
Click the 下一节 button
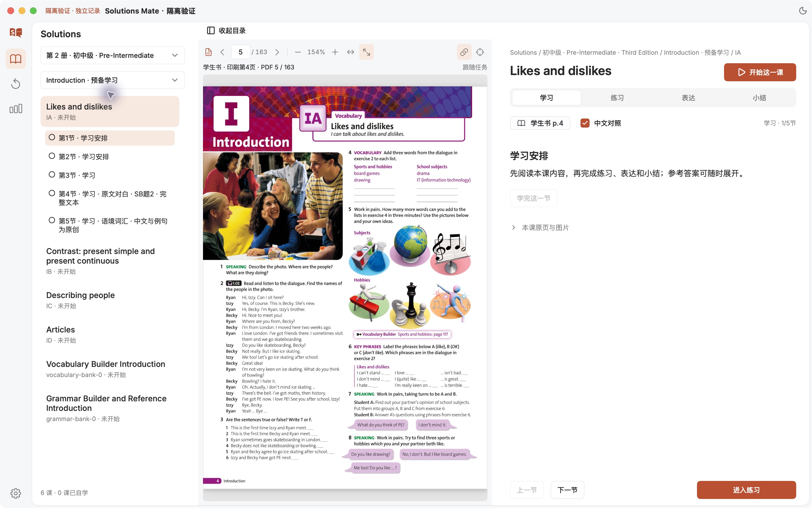[567, 490]
